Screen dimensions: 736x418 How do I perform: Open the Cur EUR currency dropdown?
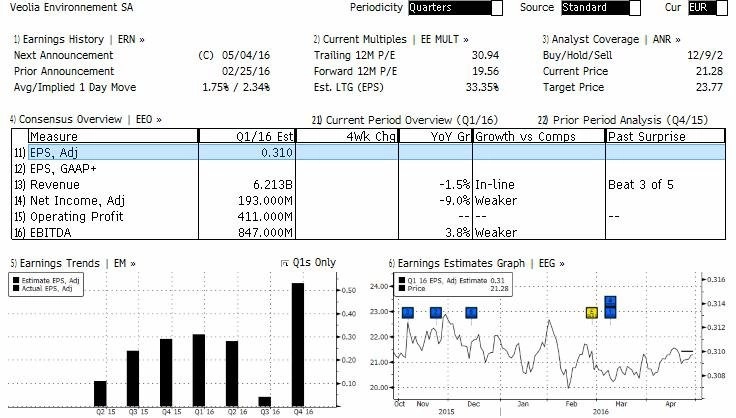(708, 8)
